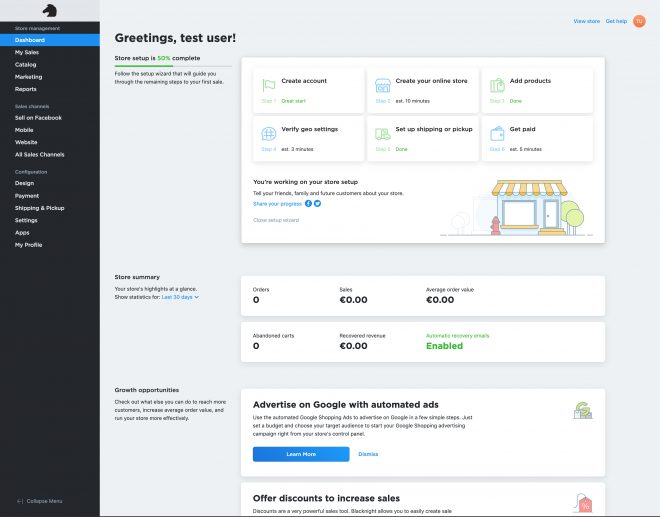660x517 pixels.
Task: Click Advertise on Google heading
Action: (x=346, y=405)
